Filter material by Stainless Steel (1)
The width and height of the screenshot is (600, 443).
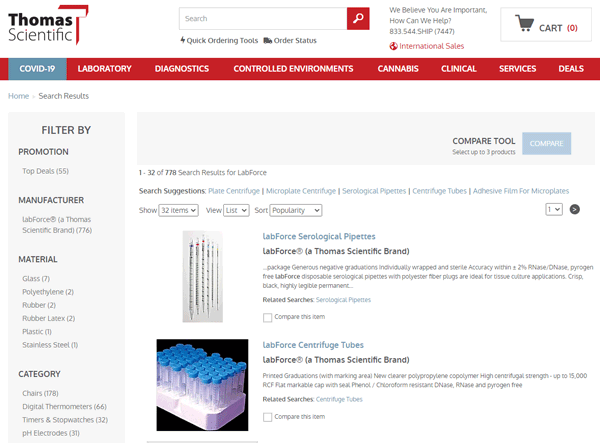(x=50, y=345)
